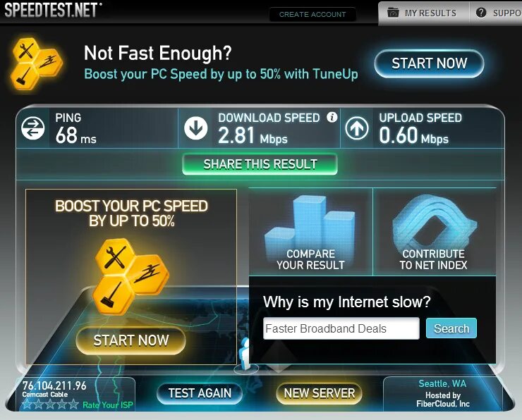Click the My Results folder icon
522x420 pixels.
pyautogui.click(x=393, y=13)
